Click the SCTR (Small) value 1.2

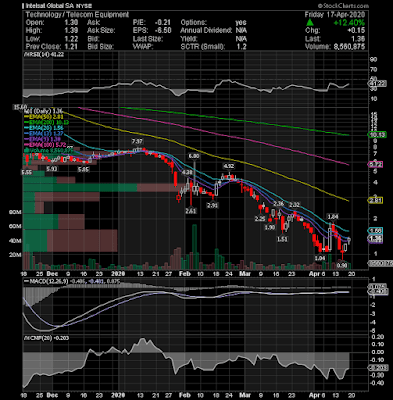242,46
